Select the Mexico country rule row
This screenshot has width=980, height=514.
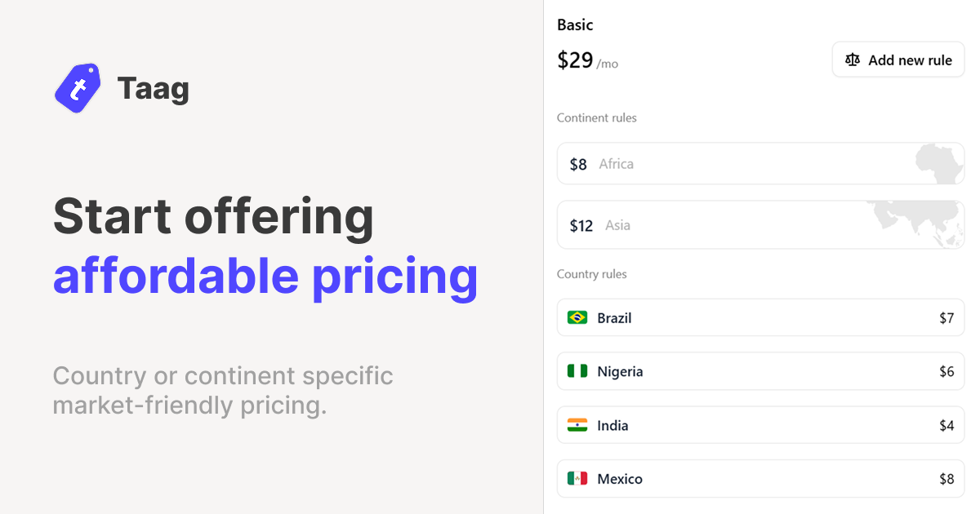tap(759, 479)
